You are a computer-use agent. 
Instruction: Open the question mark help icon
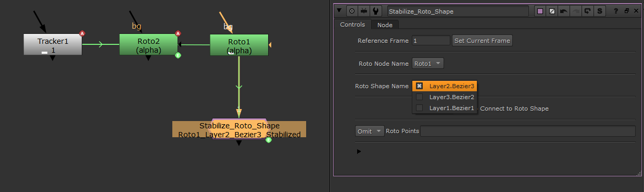coord(616,11)
